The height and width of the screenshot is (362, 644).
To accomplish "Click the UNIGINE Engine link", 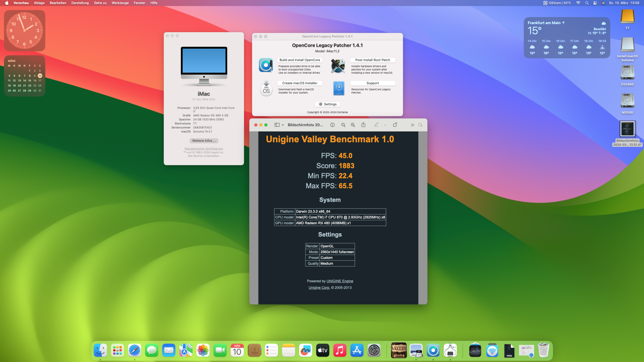I will (x=340, y=281).
